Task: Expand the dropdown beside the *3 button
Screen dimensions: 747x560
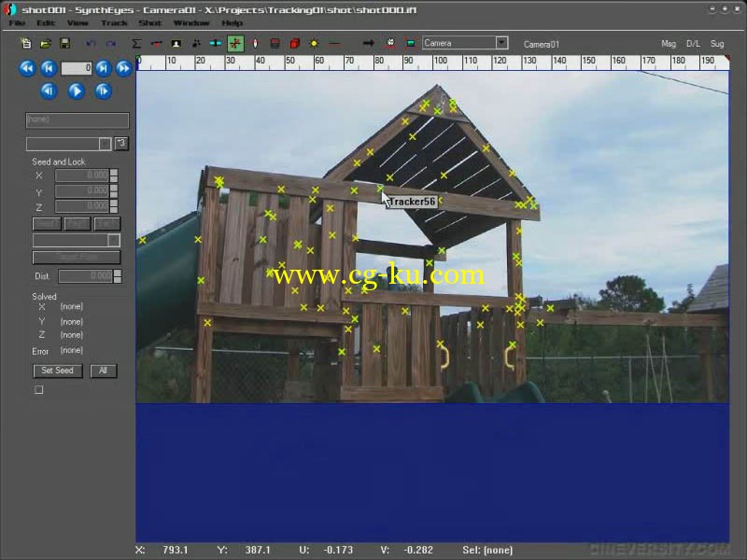Action: [x=105, y=144]
